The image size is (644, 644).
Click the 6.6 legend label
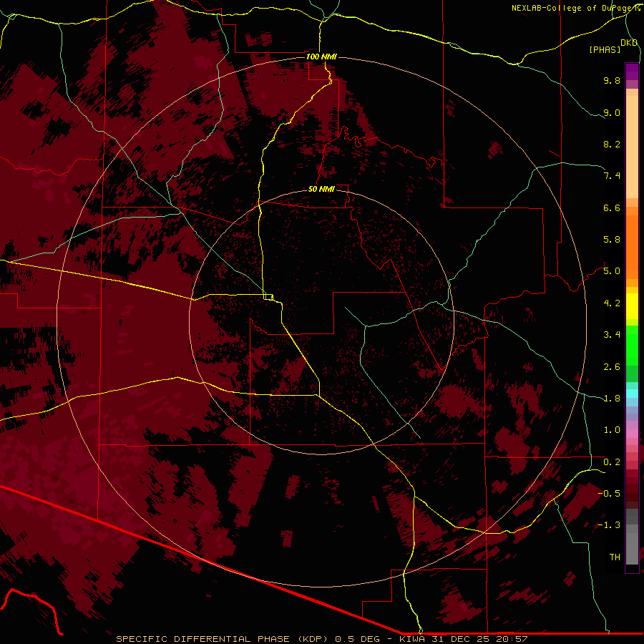click(612, 208)
